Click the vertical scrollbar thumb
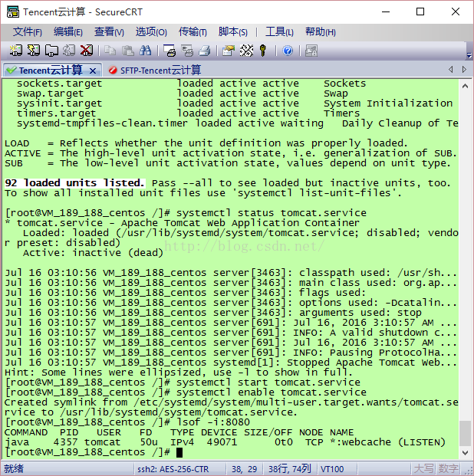This screenshot has width=474, height=476. [465, 433]
